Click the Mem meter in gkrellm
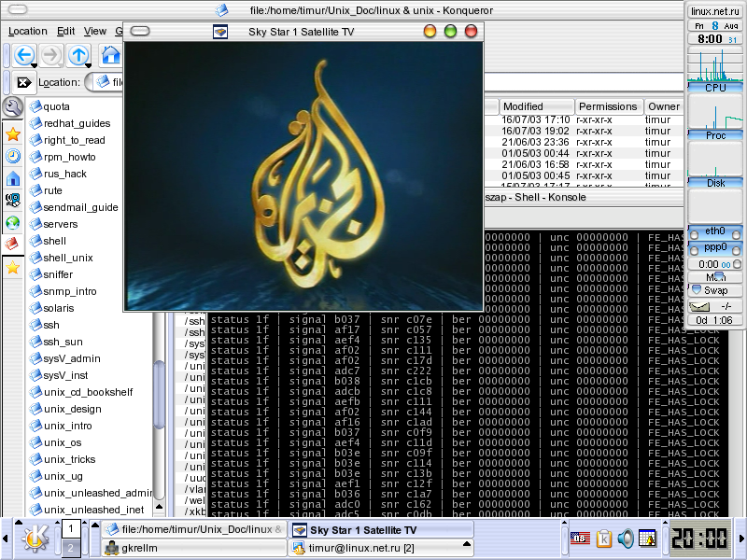 click(715, 276)
